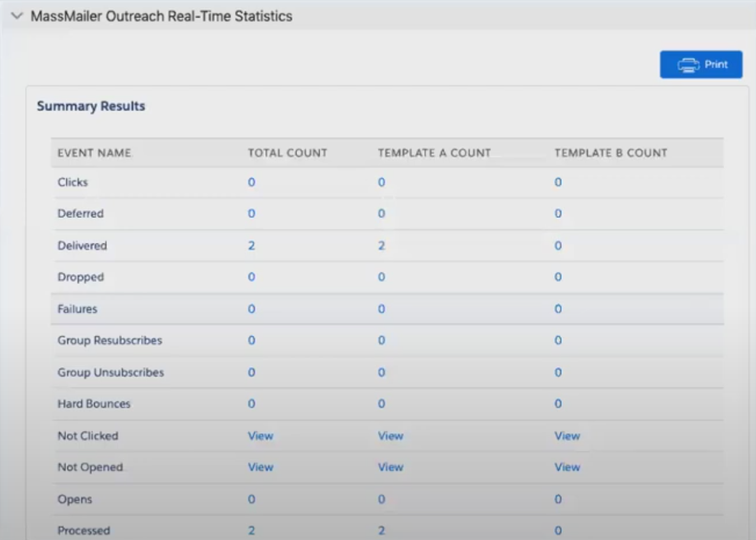Open Dropped total count value
This screenshot has height=540, width=756.
[x=252, y=277]
